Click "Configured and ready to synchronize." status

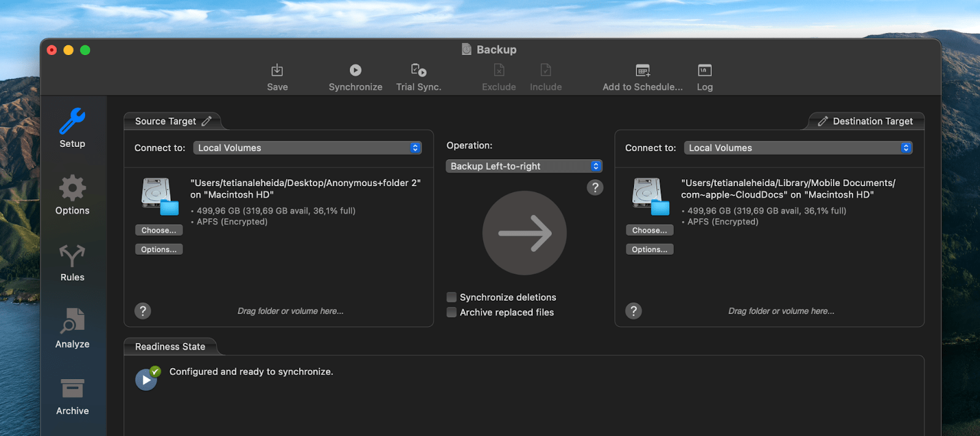[251, 372]
